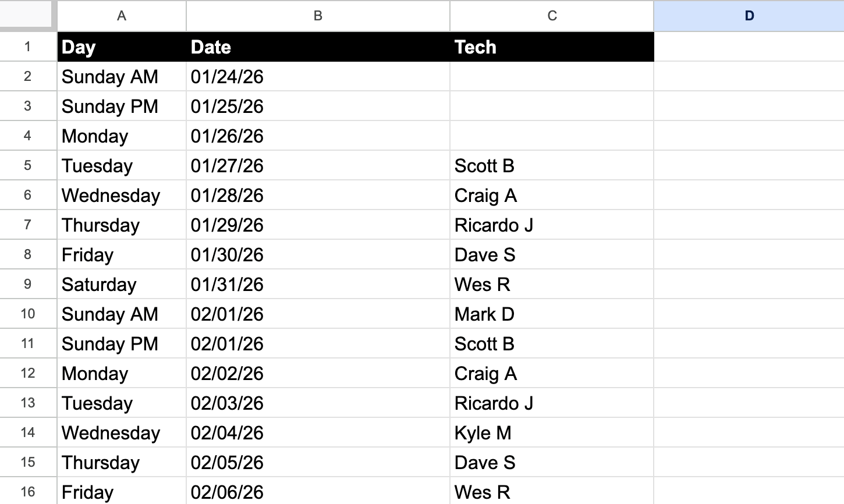Select column C header
The width and height of the screenshot is (844, 504).
click(551, 16)
